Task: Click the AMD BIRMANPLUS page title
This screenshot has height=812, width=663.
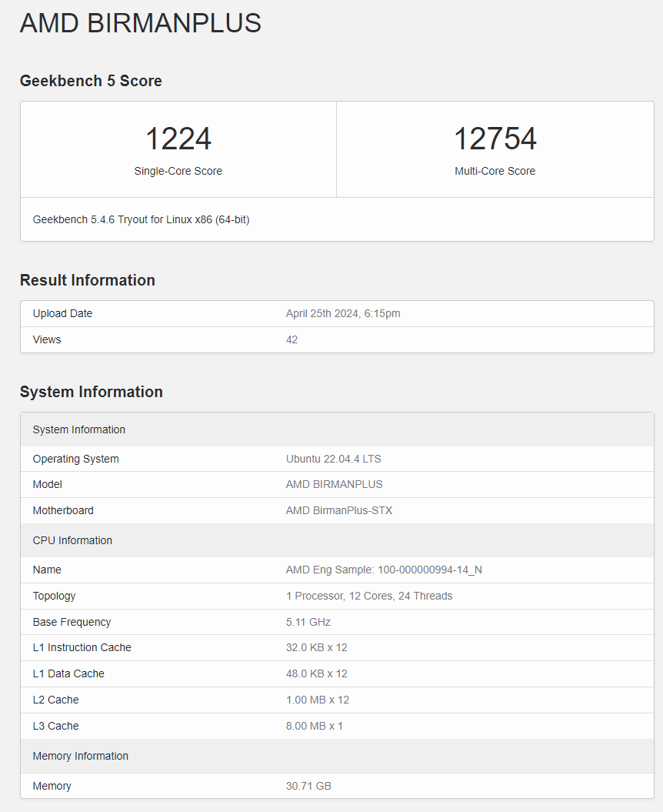Action: pos(141,23)
